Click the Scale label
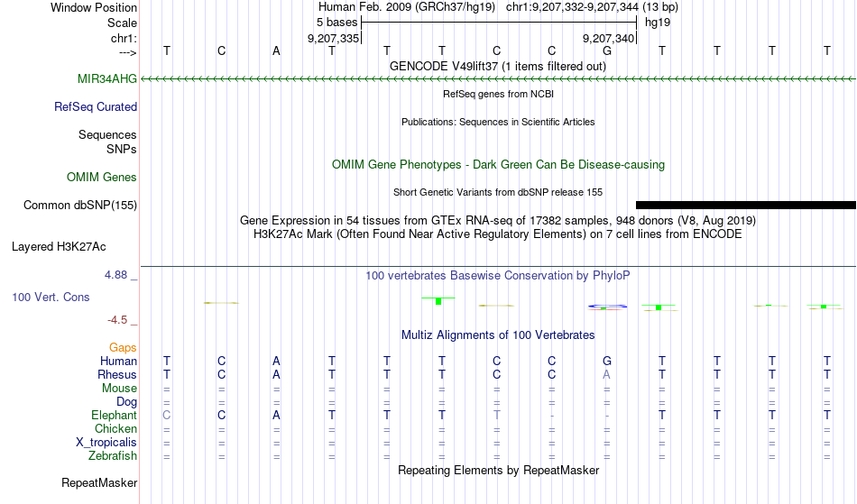Viewport: 857px width, 504px height. [122, 23]
